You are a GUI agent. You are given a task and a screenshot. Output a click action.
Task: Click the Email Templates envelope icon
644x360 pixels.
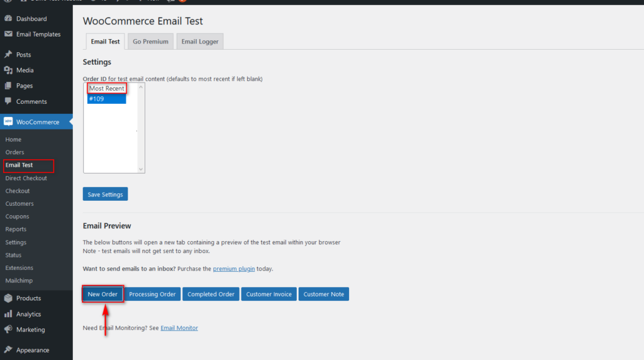pos(8,34)
